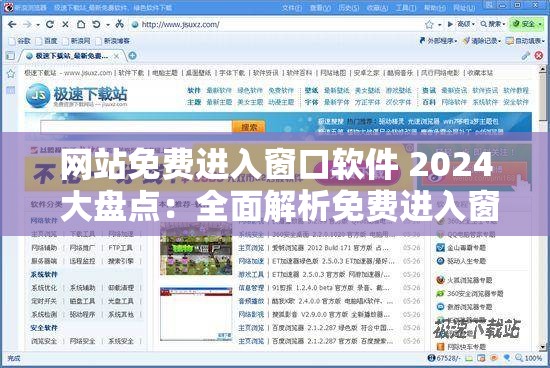Click the pen tool icon on the tab bar
The image size is (550, 368).
pos(525,55)
